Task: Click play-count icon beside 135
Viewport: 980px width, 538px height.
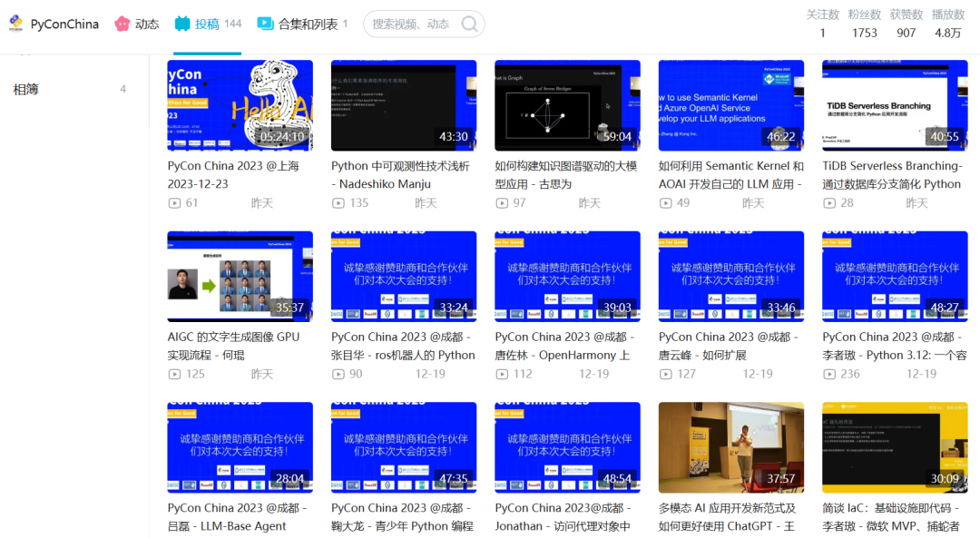Action: 338,203
